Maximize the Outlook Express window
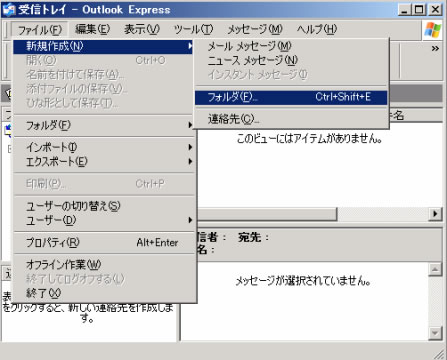This screenshot has width=447, height=360. 419,10
